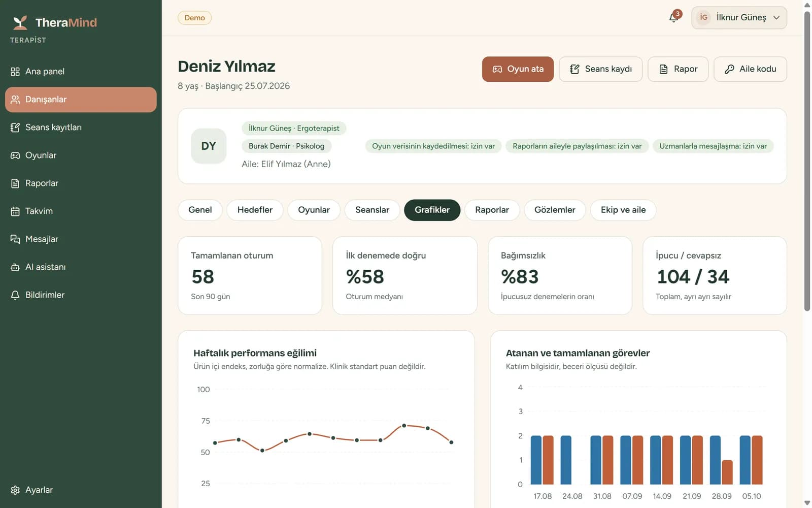Click the highest point on performance line
The height and width of the screenshot is (508, 812).
(404, 426)
